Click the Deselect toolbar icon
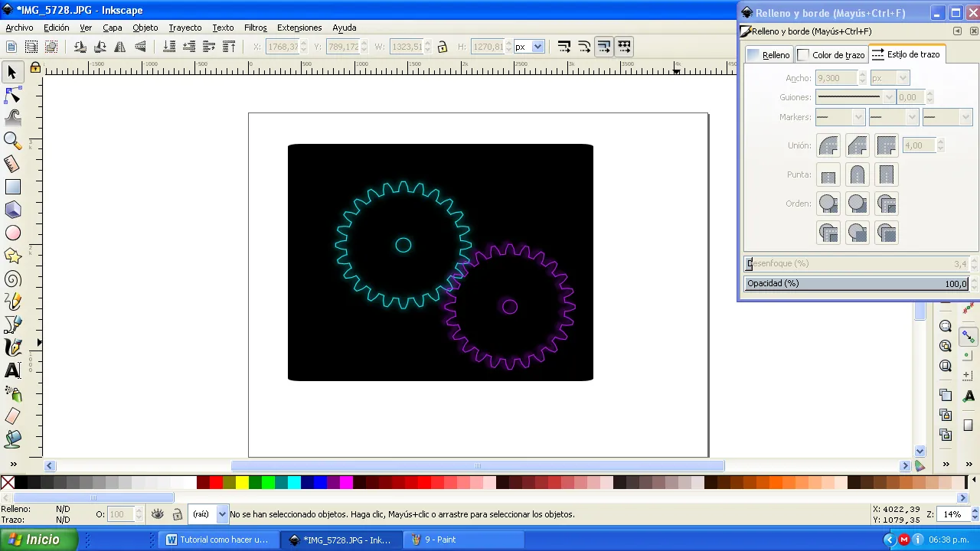Screen dimensions: 980x551 [x=51, y=47]
